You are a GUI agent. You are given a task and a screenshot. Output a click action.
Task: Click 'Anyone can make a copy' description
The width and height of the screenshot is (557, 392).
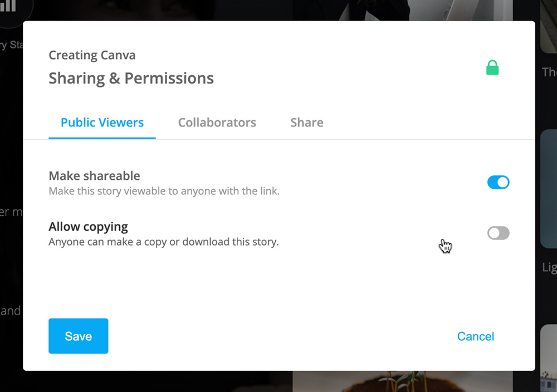coord(164,242)
